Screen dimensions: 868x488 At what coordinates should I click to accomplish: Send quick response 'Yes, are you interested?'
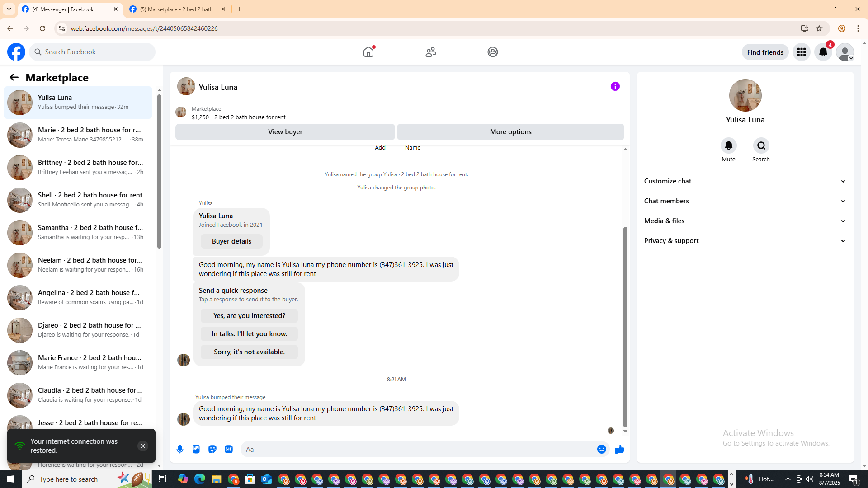click(x=249, y=316)
